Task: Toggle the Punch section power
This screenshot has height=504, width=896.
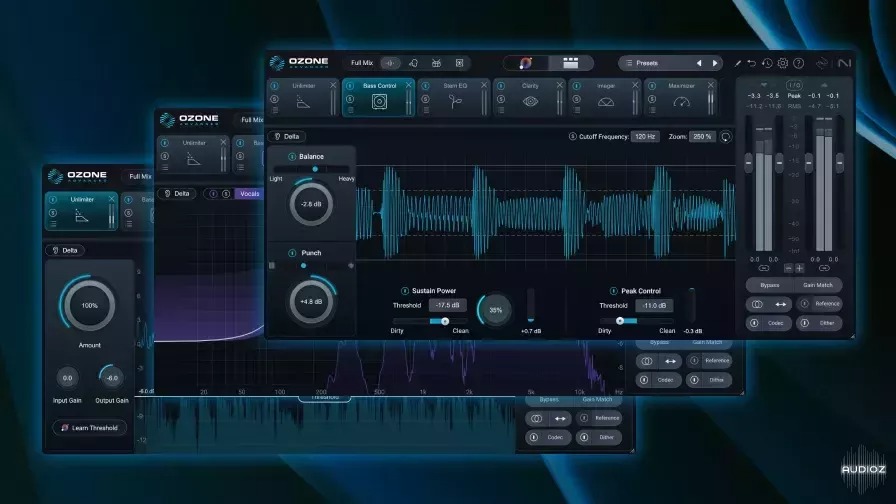Action: tap(292, 253)
